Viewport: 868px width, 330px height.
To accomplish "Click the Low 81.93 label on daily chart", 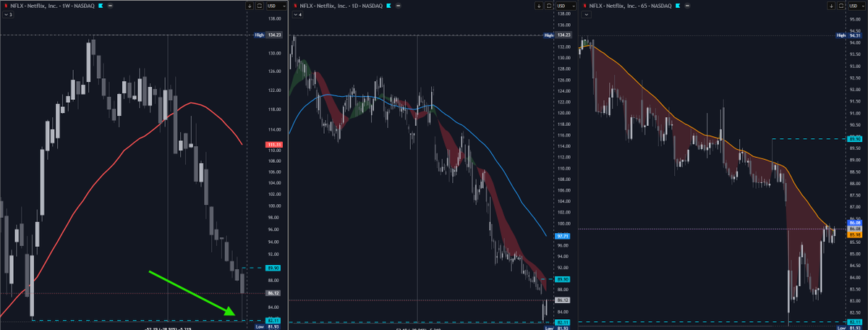I will (x=558, y=327).
